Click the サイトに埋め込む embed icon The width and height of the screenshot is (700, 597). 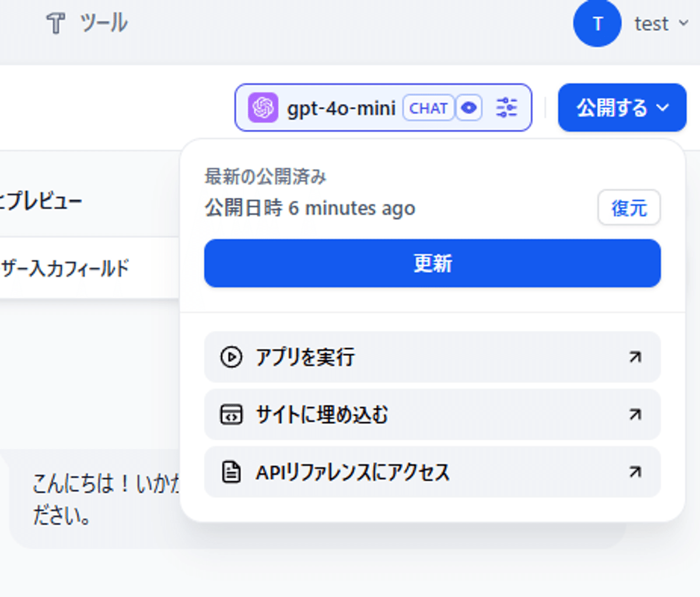(232, 415)
